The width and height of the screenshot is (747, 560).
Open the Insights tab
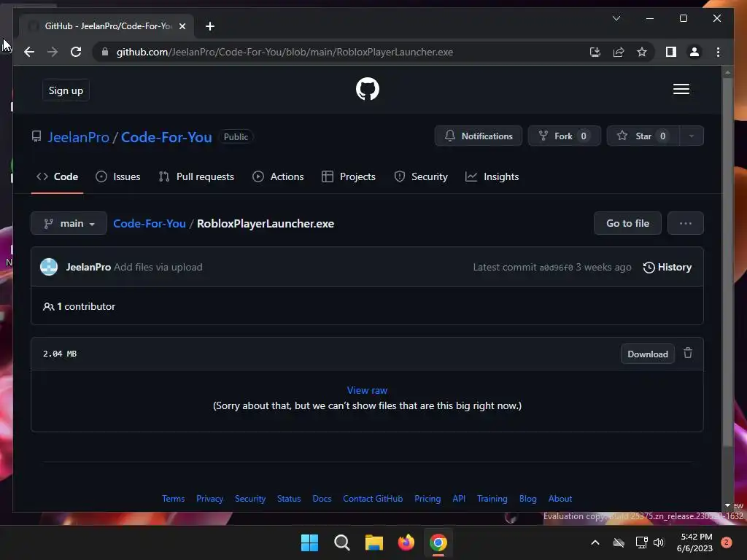pyautogui.click(x=492, y=176)
